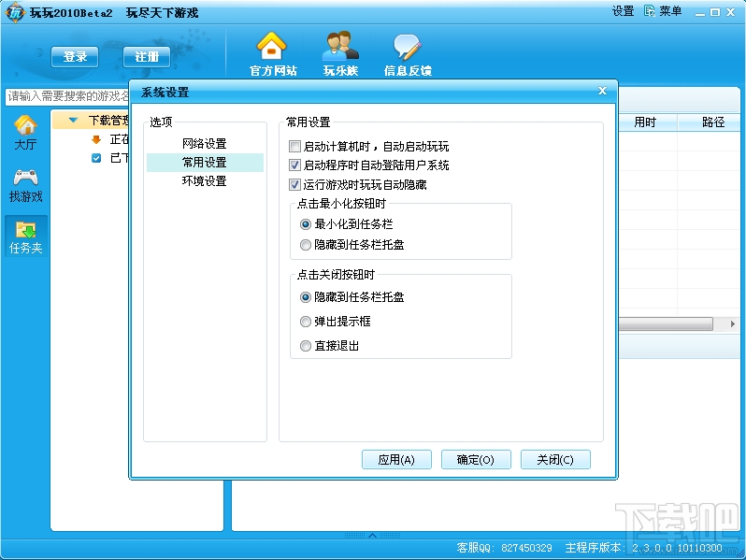Viewport: 746px width, 560px height.
Task: Click blue checkmark completed-downloads icon
Action: click(96, 158)
